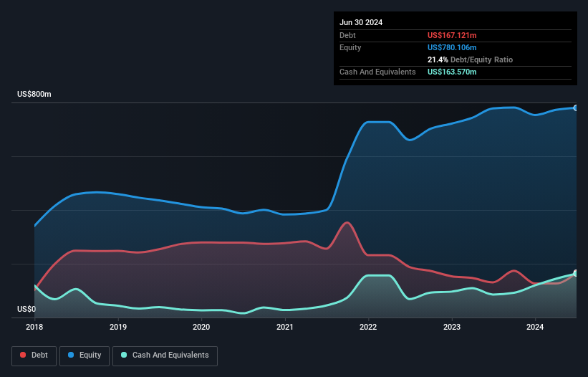Screen dimensions: 588x377
Task: Click the US$800m y-axis label
Action: point(34,95)
